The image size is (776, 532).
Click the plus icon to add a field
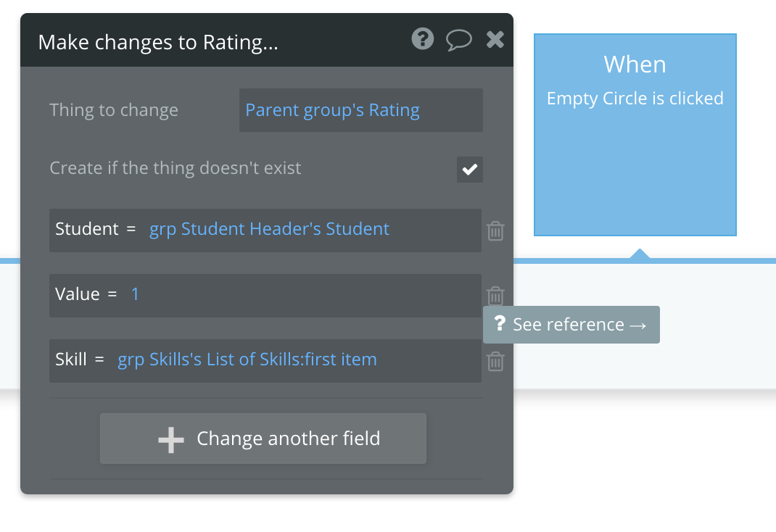[x=171, y=439]
